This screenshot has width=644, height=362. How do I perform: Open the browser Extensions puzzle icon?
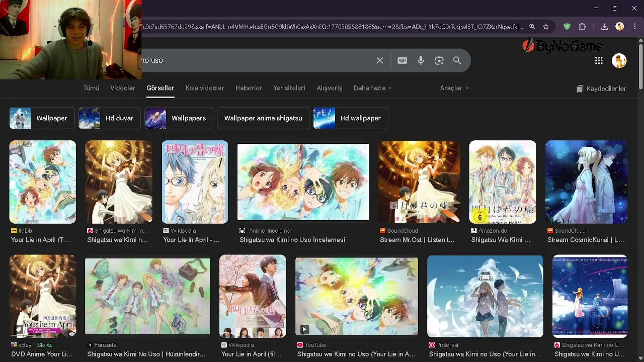point(583,27)
